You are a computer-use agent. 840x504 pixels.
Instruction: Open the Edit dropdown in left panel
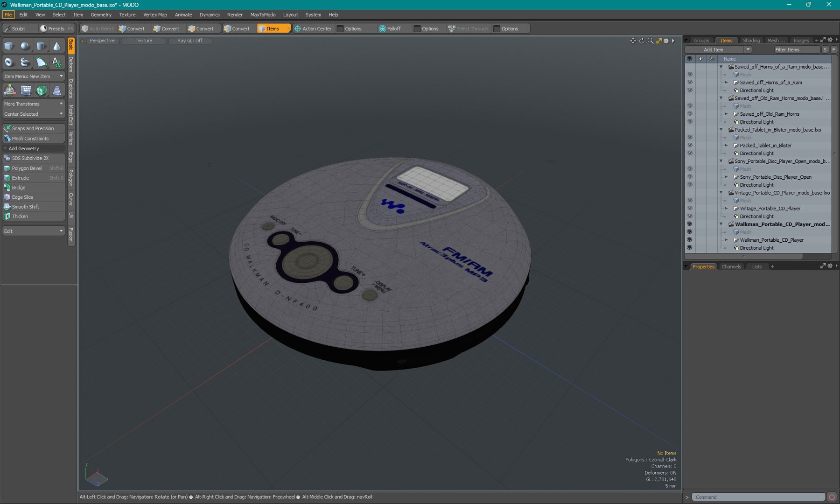34,231
